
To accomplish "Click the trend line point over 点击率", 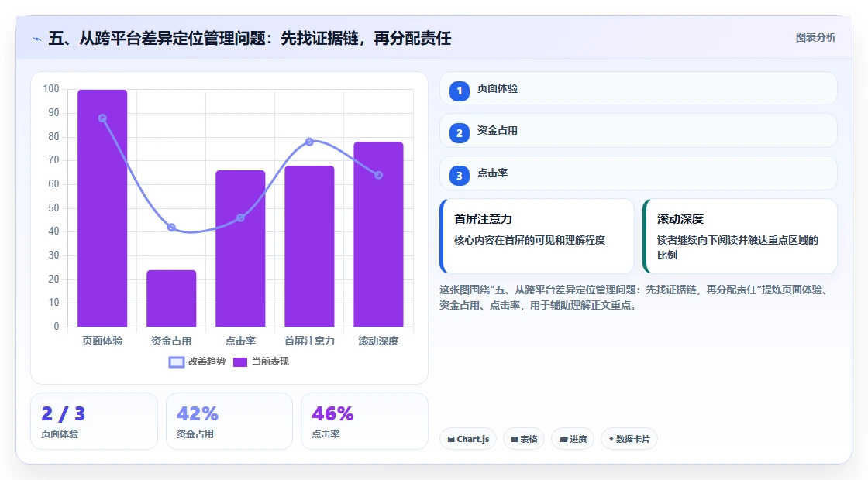I will (240, 218).
